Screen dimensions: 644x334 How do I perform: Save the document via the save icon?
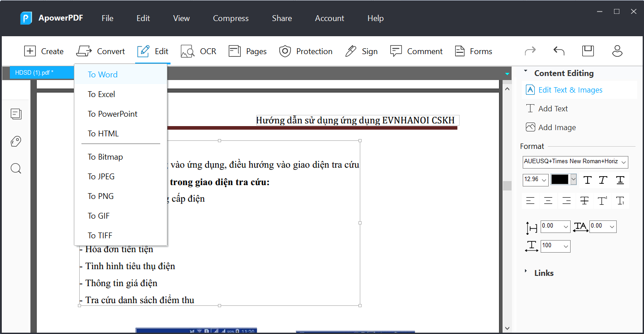588,51
